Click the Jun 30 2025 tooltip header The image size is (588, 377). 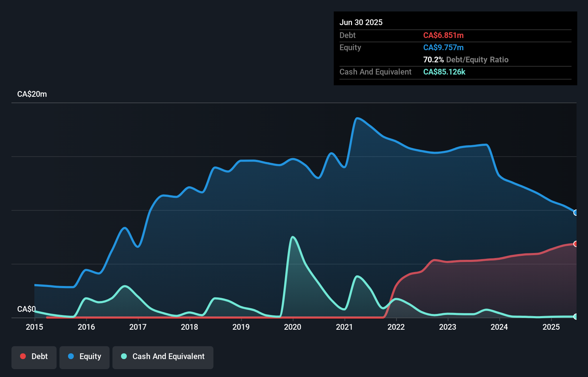361,22
